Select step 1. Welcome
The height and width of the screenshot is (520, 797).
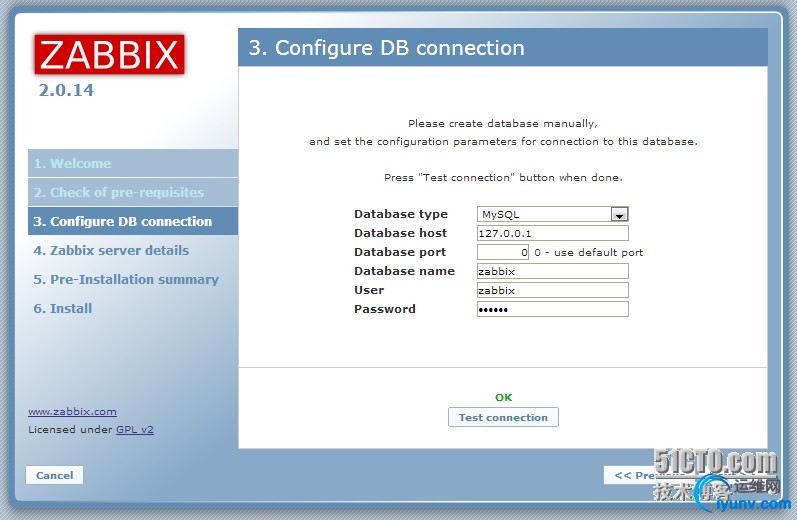pos(133,163)
